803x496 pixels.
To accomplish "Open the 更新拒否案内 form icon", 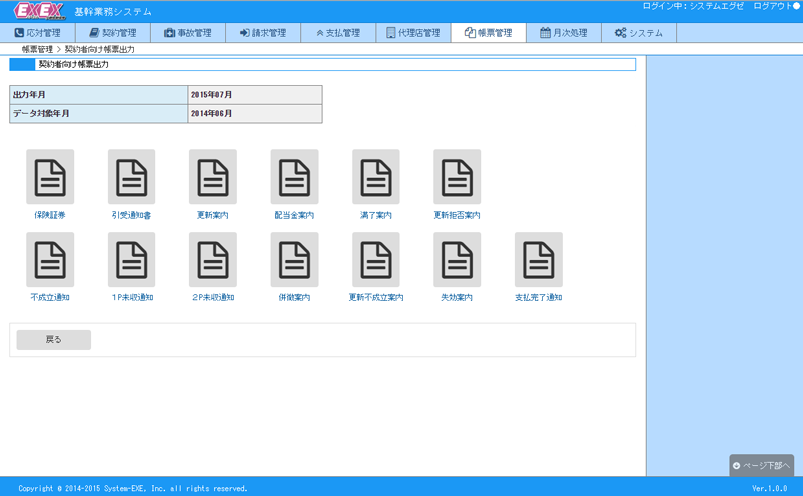I will [457, 178].
